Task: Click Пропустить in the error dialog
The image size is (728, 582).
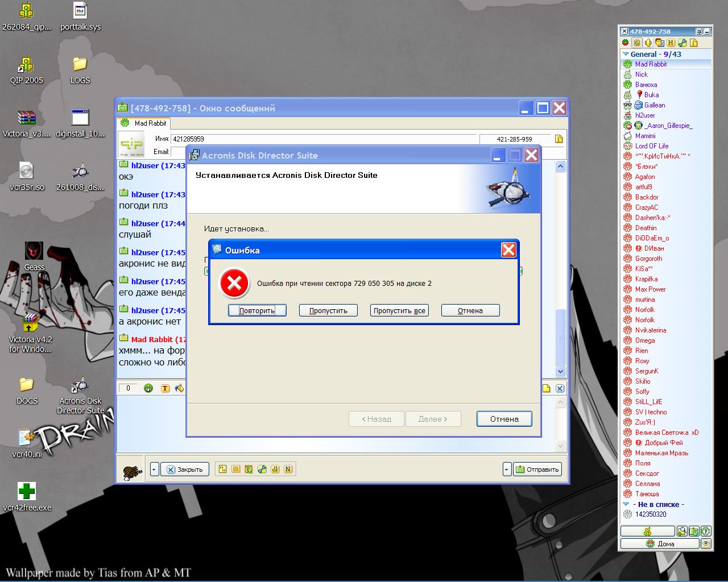Action: tap(328, 310)
